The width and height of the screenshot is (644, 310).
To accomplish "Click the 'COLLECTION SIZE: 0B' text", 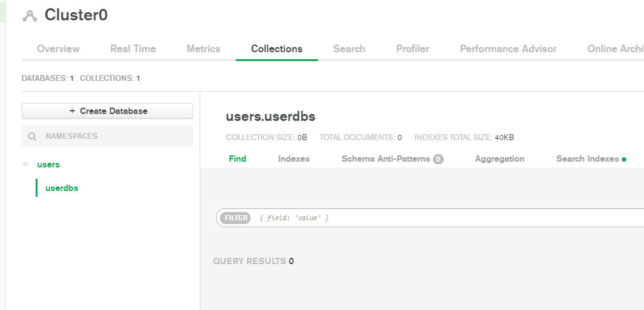I will click(x=266, y=137).
